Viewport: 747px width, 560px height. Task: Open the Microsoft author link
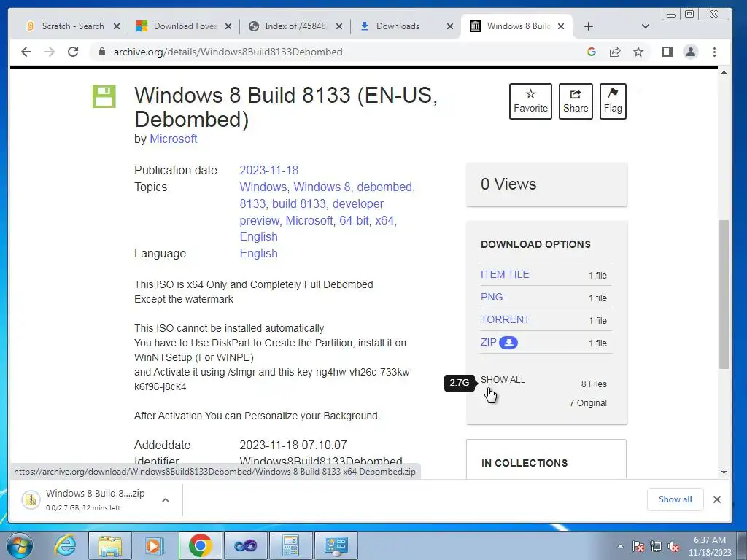click(174, 139)
